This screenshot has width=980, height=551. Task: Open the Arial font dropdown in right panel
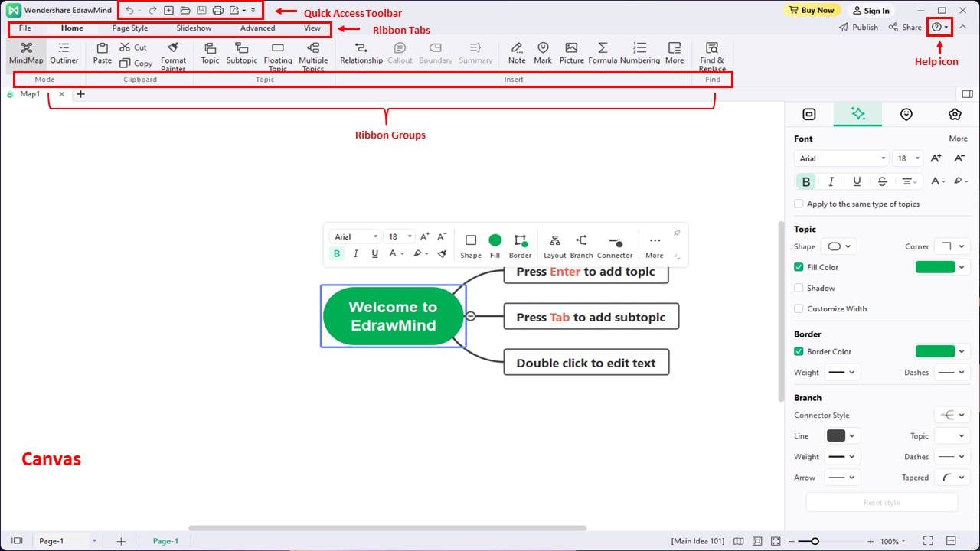[x=841, y=158]
